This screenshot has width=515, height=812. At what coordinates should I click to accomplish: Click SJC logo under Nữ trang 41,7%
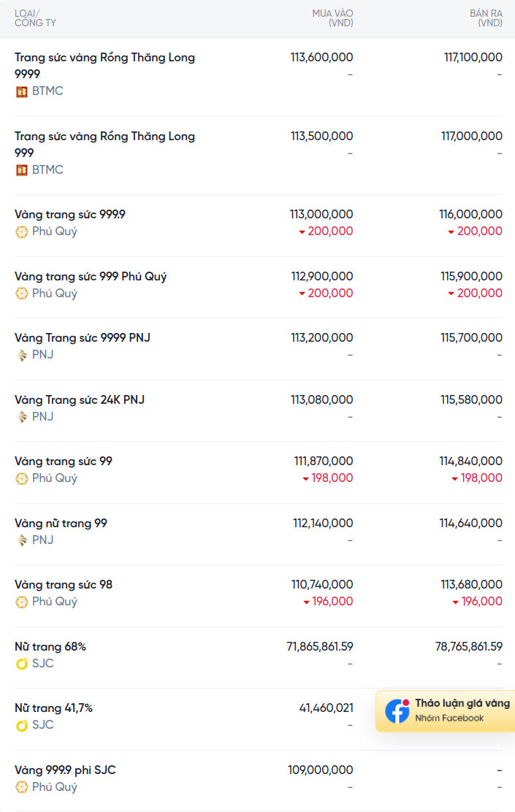pos(22,726)
